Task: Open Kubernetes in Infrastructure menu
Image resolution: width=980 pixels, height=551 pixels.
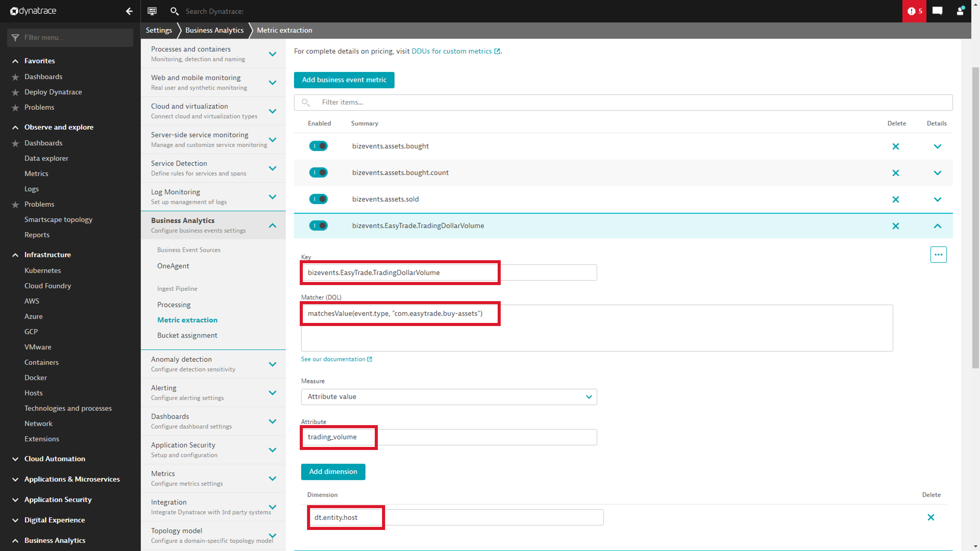Action: coord(42,271)
